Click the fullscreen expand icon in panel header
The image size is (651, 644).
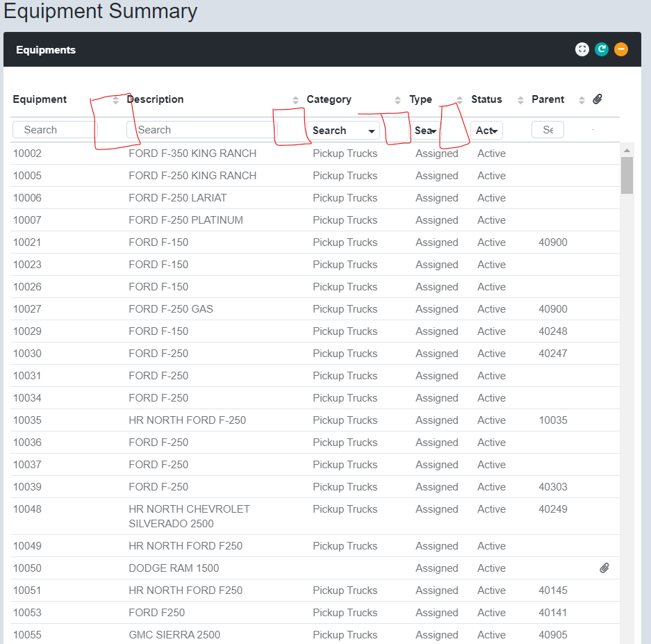(582, 49)
